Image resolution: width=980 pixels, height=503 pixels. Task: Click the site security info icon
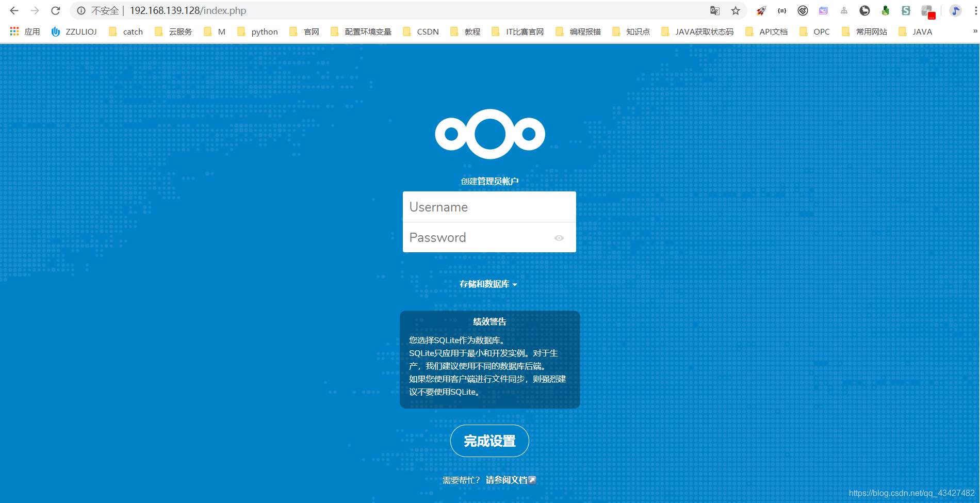click(81, 10)
